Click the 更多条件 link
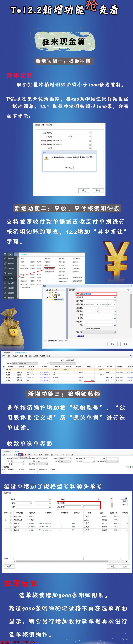Viewport: 133px width, 644px height. (x=81, y=336)
